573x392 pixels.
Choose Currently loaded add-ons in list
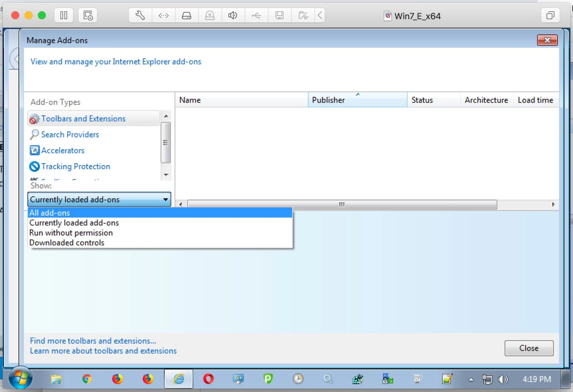pyautogui.click(x=160, y=223)
